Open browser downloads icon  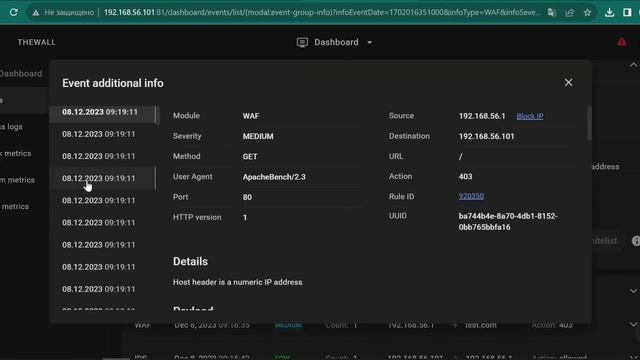[609, 13]
